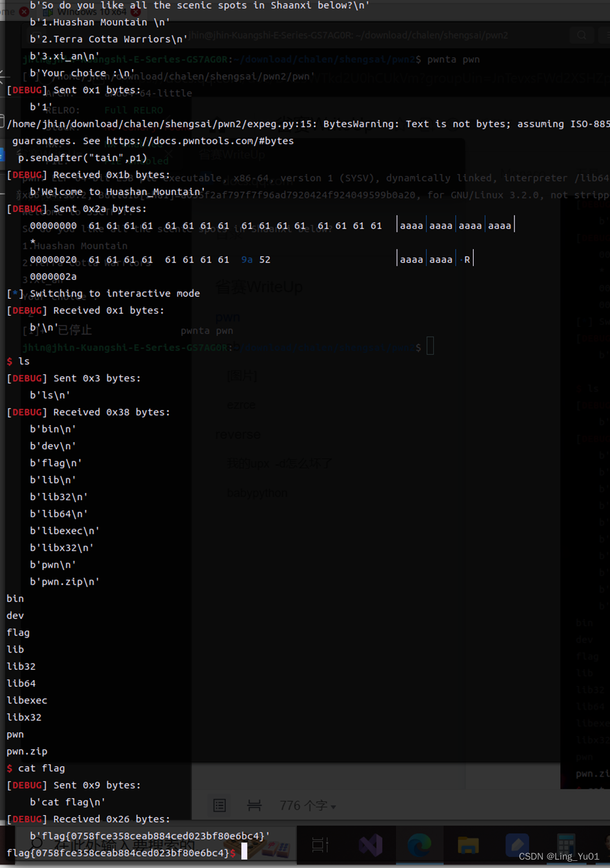Click the 'Your choice :' prompt line
Viewport: 610px width, 868px height.
point(83,73)
